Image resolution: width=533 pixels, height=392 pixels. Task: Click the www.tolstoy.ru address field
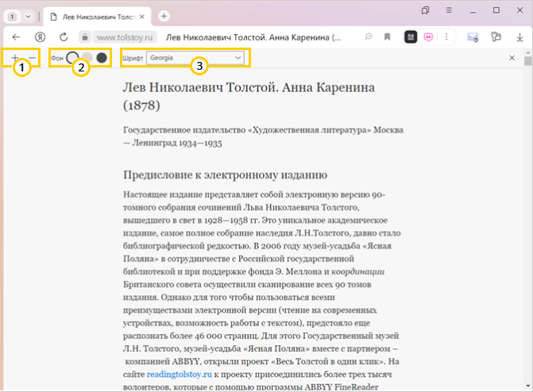coord(119,37)
